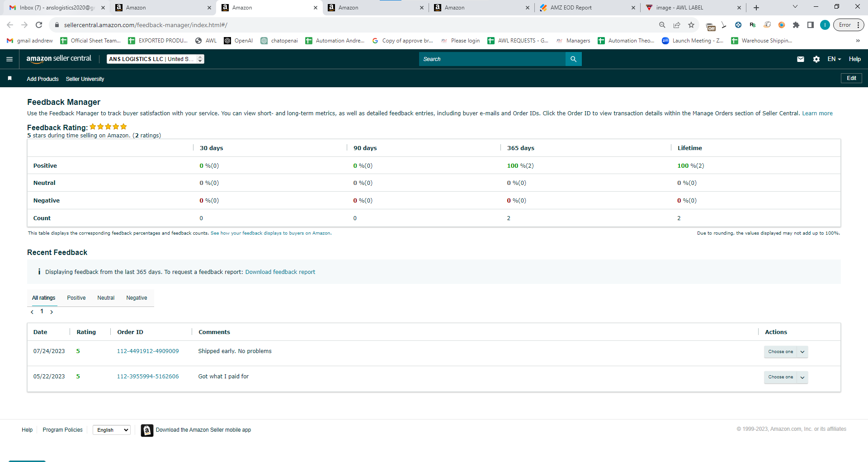
Task: Click the amazon seller central logo
Action: click(59, 59)
